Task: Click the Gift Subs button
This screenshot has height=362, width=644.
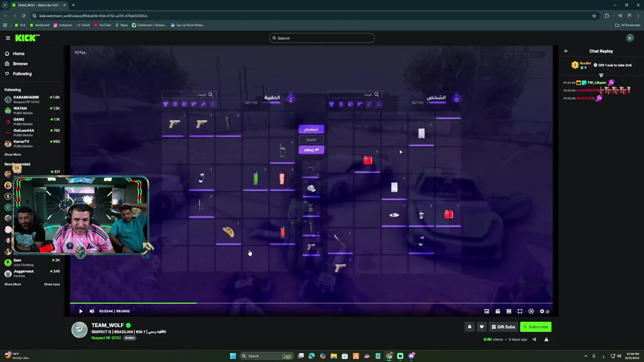Action: [503, 327]
